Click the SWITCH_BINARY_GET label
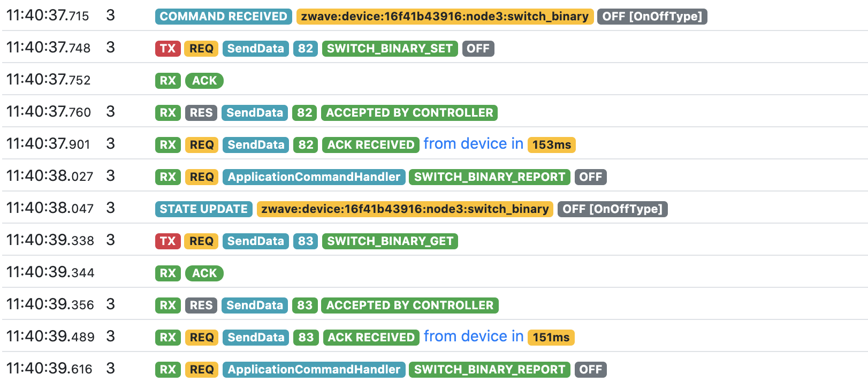The width and height of the screenshot is (868, 382). pos(390,241)
